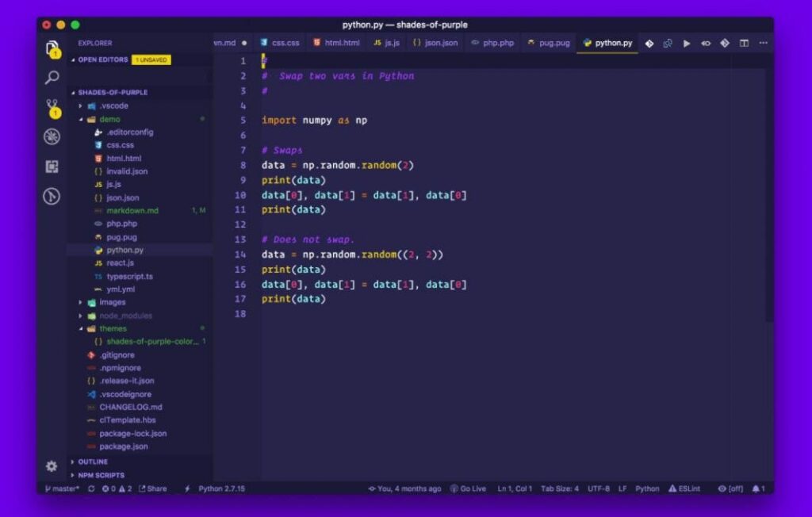Open the Extensions view icon

pyautogui.click(x=52, y=167)
